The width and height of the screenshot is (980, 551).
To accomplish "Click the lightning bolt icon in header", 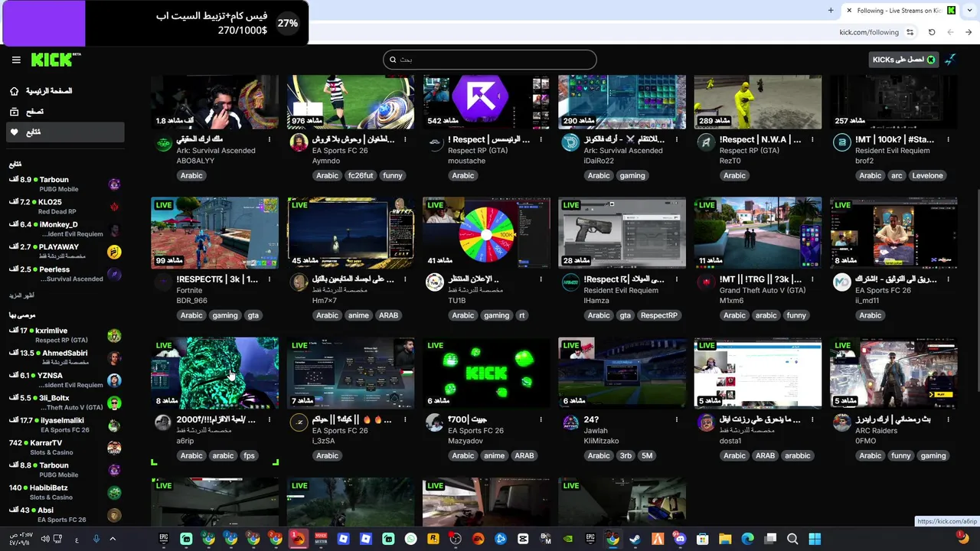I will [x=950, y=60].
